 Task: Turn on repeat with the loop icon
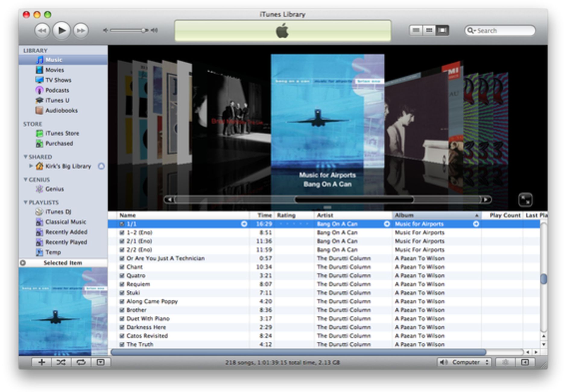tap(81, 363)
